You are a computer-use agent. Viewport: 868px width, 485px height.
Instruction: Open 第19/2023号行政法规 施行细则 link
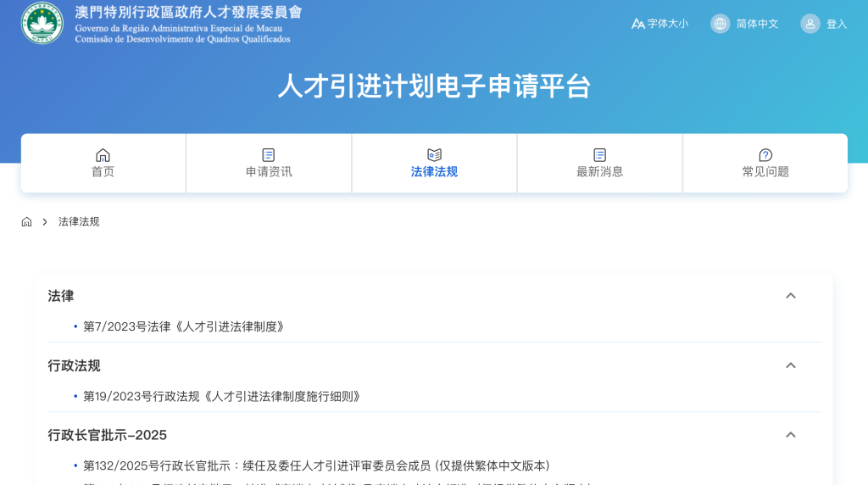click(x=221, y=396)
